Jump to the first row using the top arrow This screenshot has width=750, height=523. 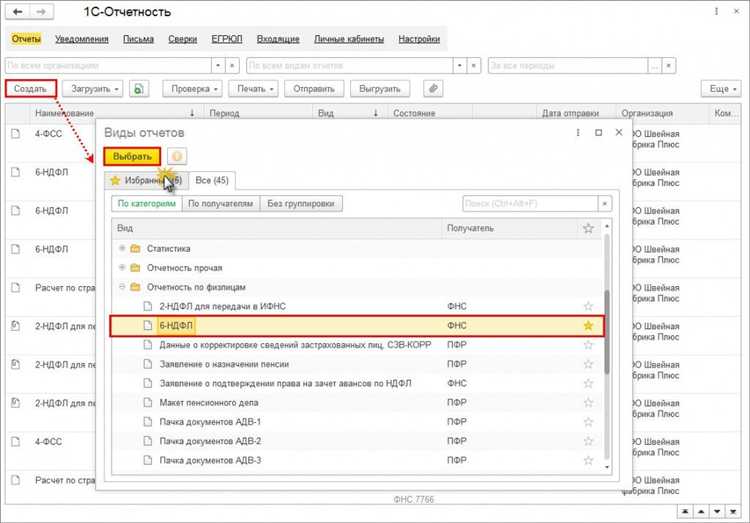[685, 512]
